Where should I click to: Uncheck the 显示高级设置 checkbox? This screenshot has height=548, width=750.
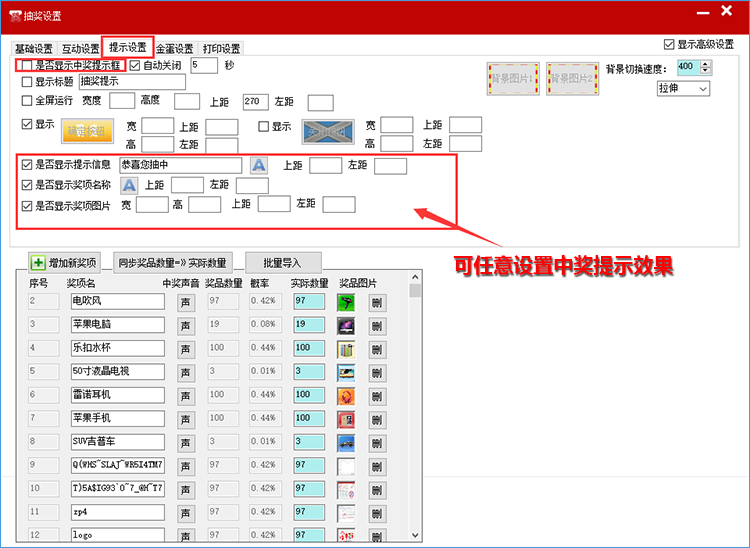[x=670, y=45]
